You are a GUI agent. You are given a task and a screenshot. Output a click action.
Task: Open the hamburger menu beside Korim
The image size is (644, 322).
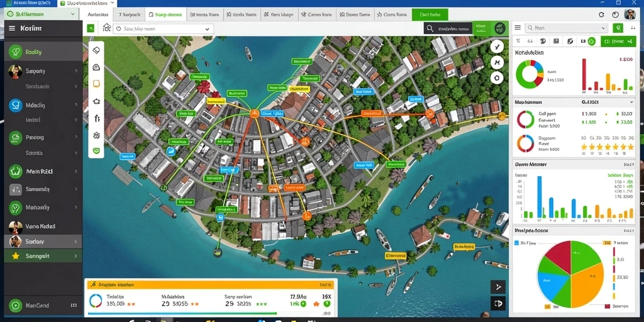click(12, 28)
